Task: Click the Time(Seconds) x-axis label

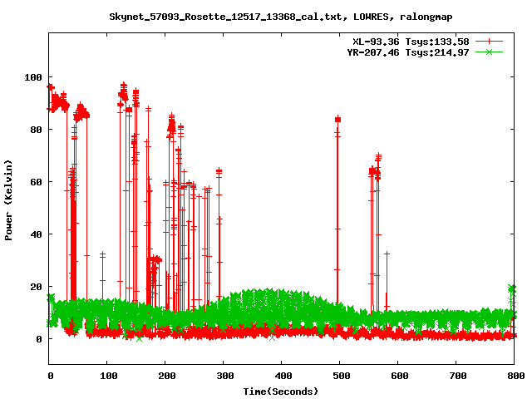Action: point(281,392)
